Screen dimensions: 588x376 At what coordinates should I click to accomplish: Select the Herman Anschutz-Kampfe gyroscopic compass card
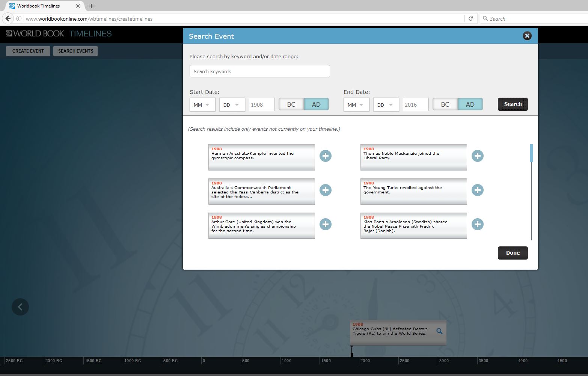[262, 157]
